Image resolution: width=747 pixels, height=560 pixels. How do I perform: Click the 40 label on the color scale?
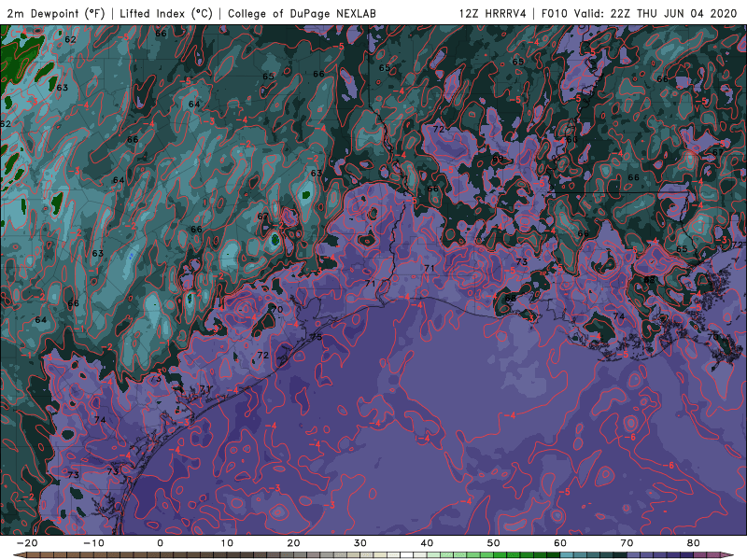(x=427, y=543)
